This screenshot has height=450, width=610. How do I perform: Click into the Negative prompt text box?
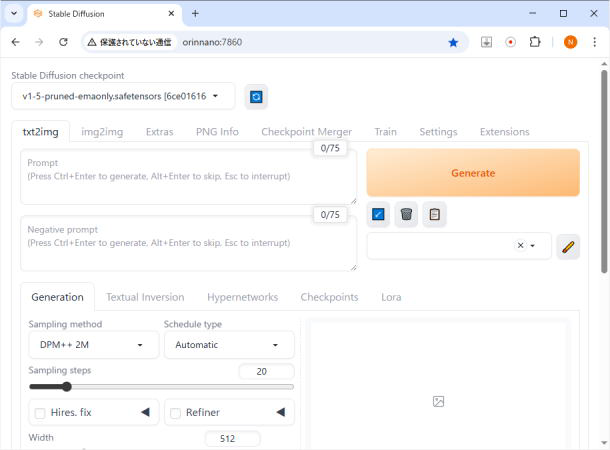[x=188, y=243]
